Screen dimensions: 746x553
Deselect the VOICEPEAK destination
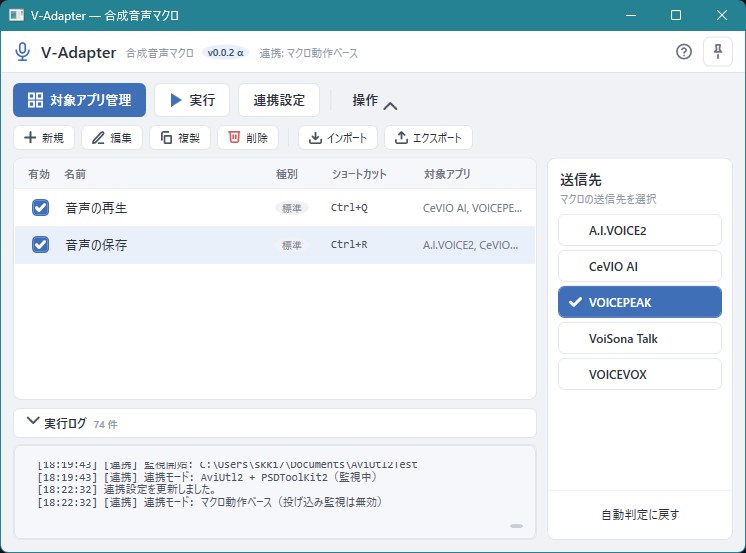[639, 302]
